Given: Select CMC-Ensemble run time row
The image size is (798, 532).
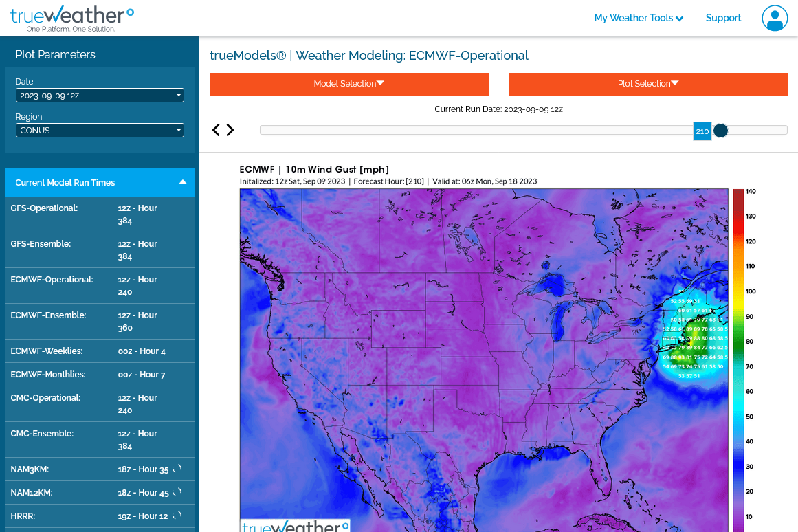Looking at the screenshot, I should click(x=100, y=439).
